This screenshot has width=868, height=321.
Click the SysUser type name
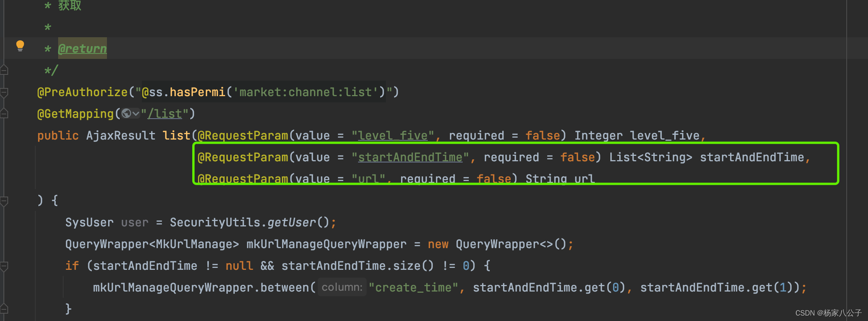click(90, 222)
